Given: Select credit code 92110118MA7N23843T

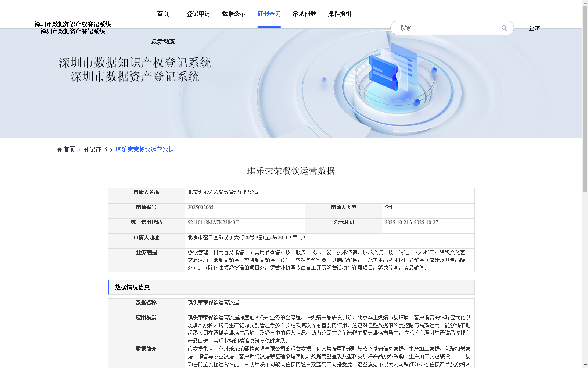Looking at the screenshot, I should click(213, 222).
